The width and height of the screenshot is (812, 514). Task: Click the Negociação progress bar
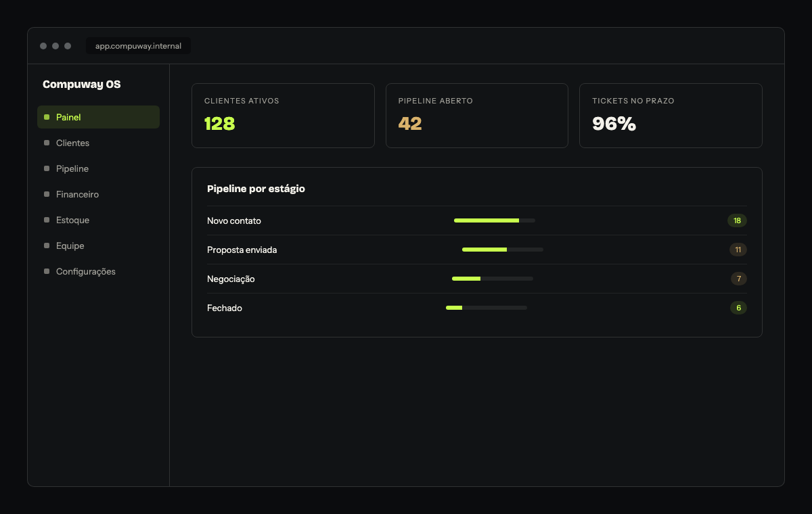point(493,279)
